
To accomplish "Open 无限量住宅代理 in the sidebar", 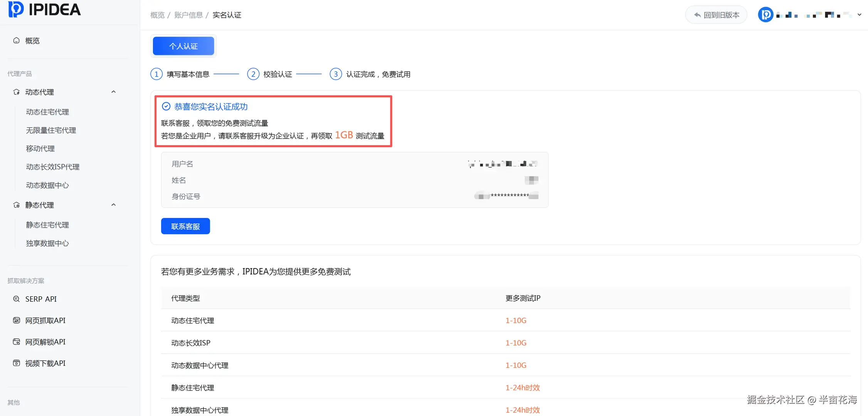I will tap(51, 130).
